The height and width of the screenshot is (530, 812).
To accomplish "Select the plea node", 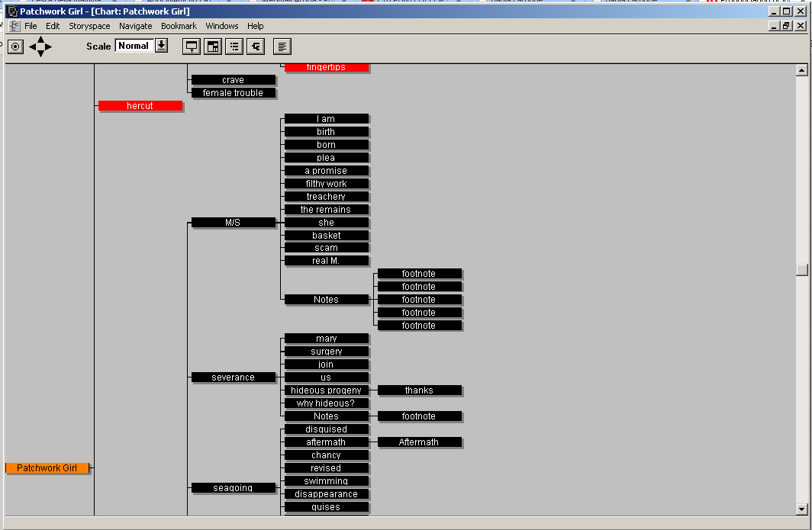I will [x=327, y=157].
